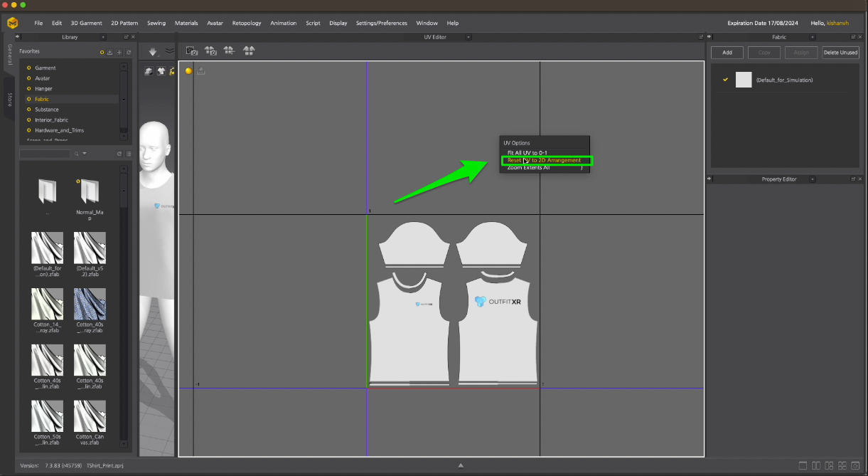This screenshot has width=868, height=476.
Task: Open the Retopology menu
Action: coord(247,23)
